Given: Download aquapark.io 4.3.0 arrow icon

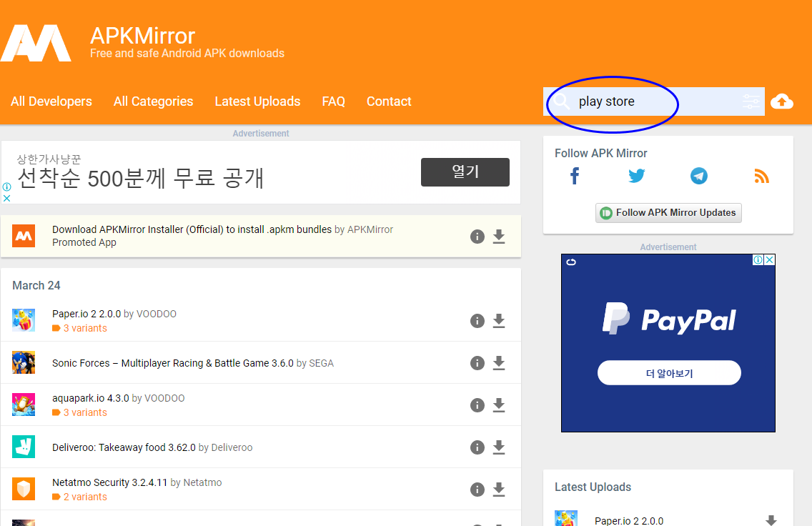Looking at the screenshot, I should 499,405.
